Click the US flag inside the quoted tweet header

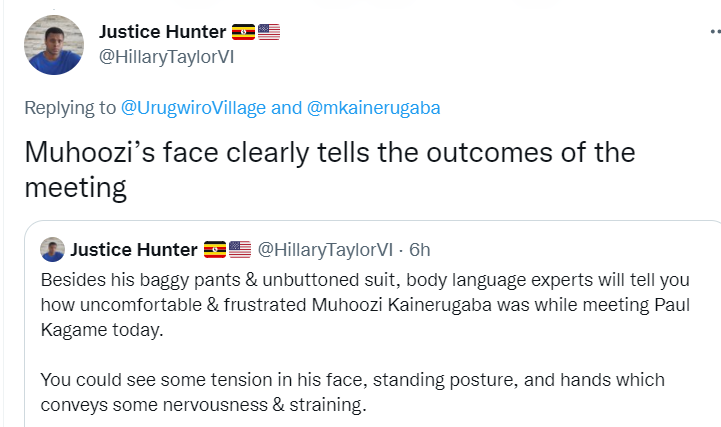(x=239, y=248)
